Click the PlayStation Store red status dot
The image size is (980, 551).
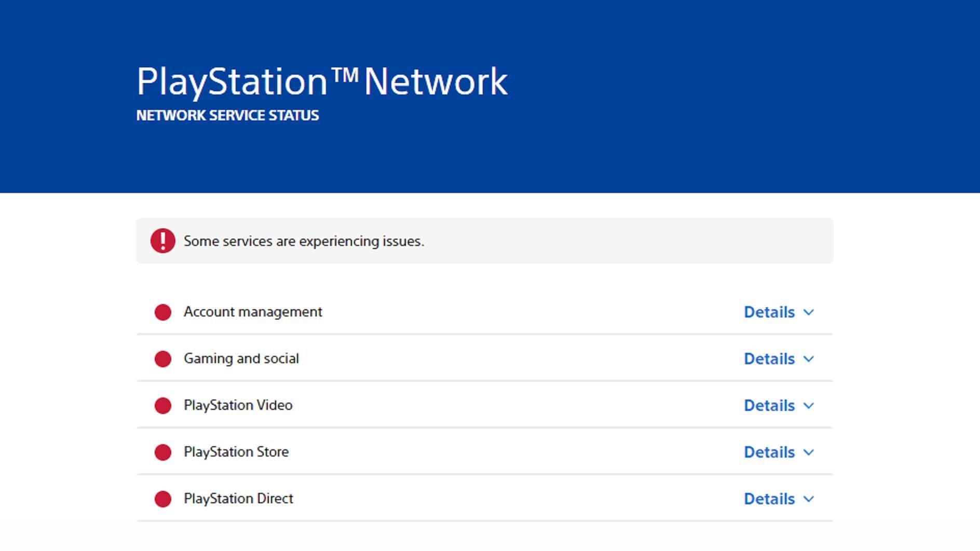point(163,452)
